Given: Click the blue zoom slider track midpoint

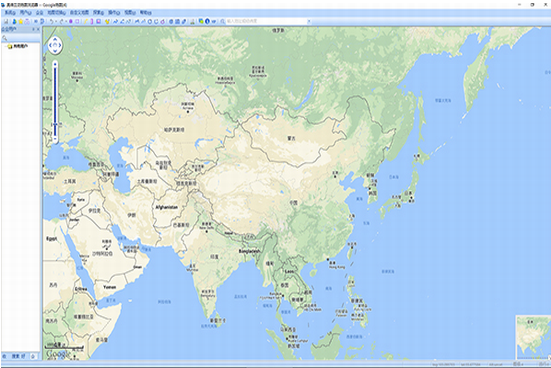Looking at the screenshot, I should click(55, 101).
